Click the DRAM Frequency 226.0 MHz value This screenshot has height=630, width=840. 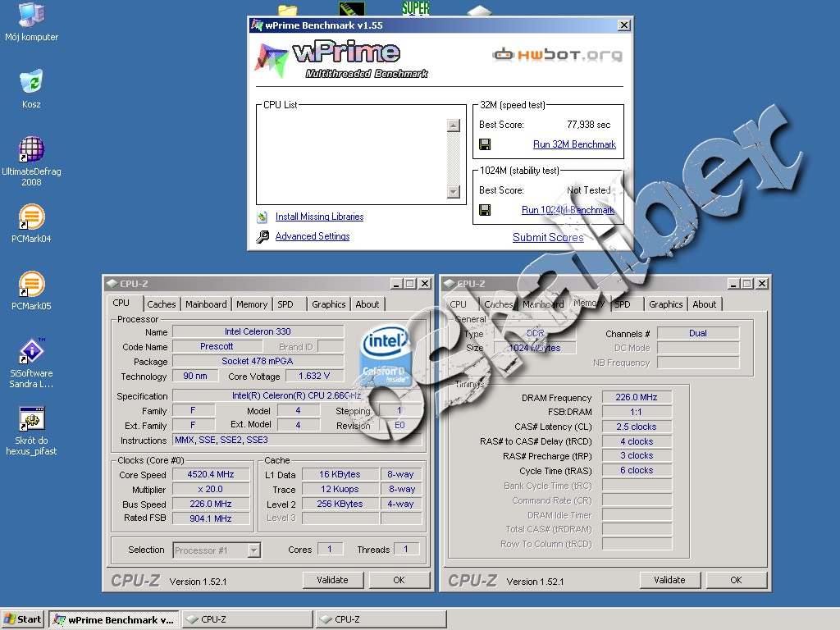(637, 397)
